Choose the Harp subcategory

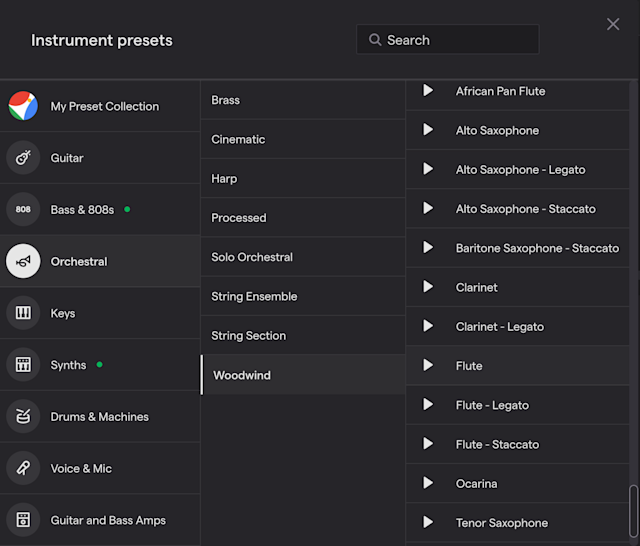[x=303, y=178]
